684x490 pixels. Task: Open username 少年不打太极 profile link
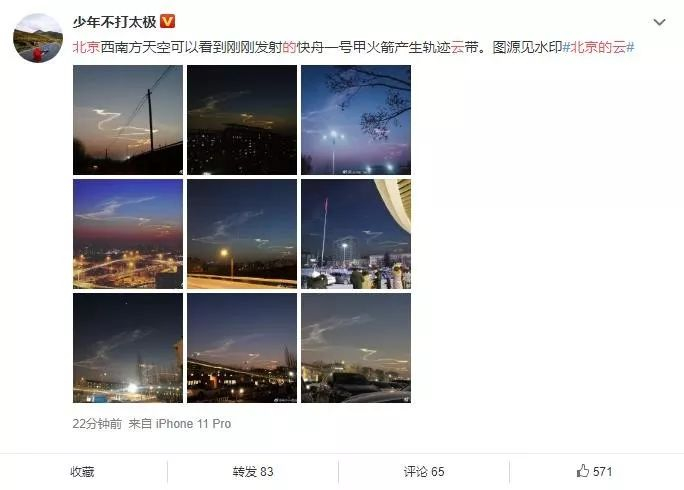coord(114,21)
